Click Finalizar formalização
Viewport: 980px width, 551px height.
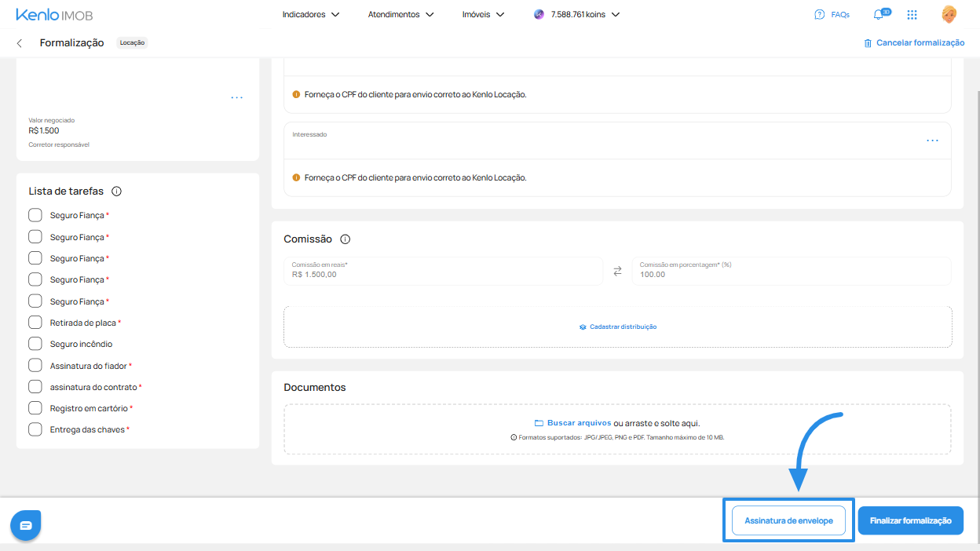[911, 520]
